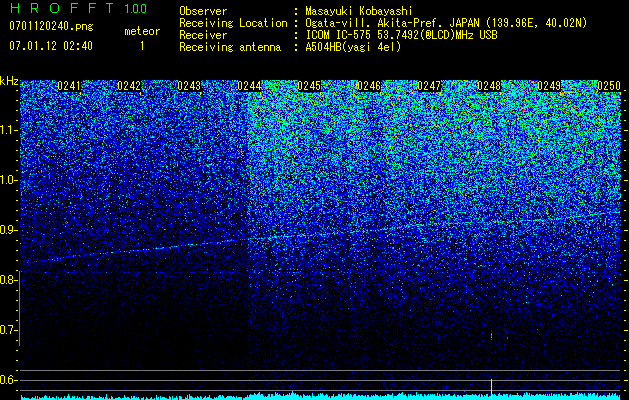Click the version number 1.0.0
This screenshot has width=629, height=400.
click(x=136, y=8)
